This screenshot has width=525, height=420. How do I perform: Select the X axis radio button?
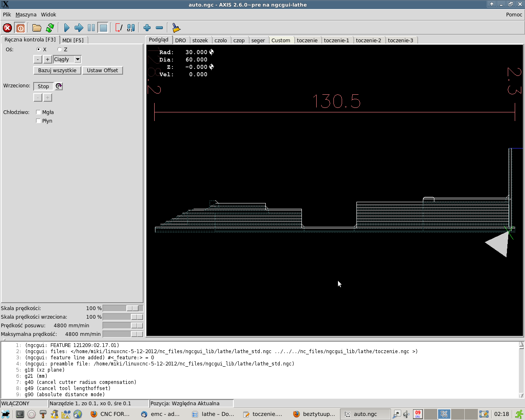tap(39, 49)
